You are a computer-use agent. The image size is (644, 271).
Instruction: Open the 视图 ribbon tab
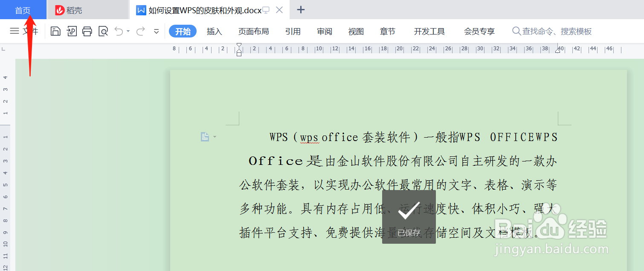click(x=356, y=32)
